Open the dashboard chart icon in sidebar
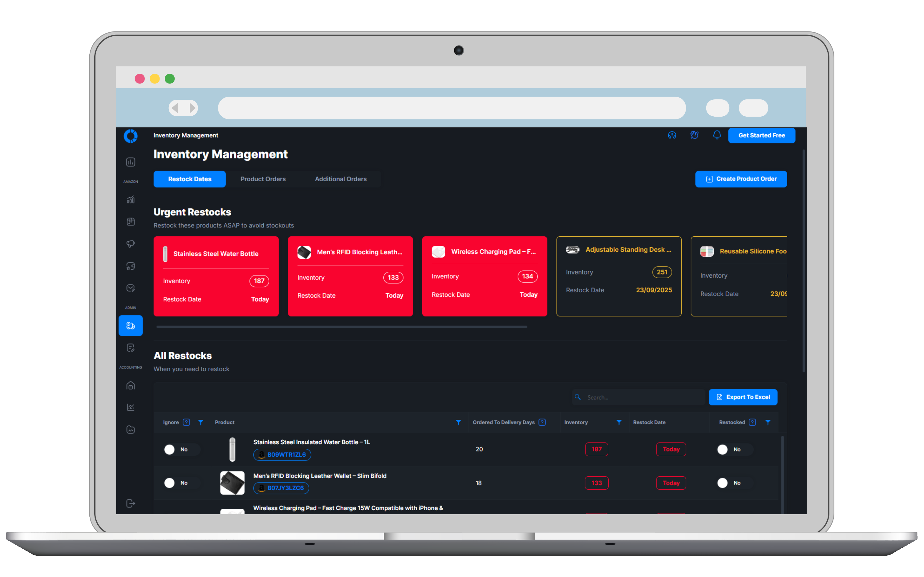The height and width of the screenshot is (577, 924). [x=131, y=162]
